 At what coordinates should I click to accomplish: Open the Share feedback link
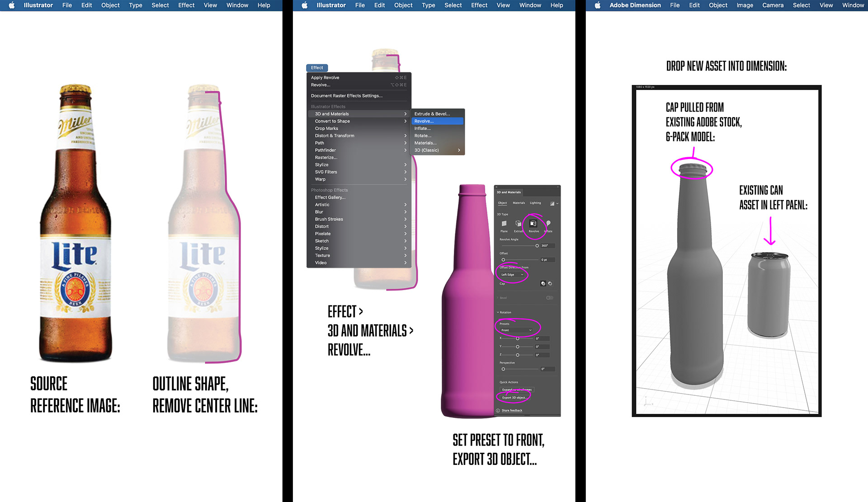512,410
